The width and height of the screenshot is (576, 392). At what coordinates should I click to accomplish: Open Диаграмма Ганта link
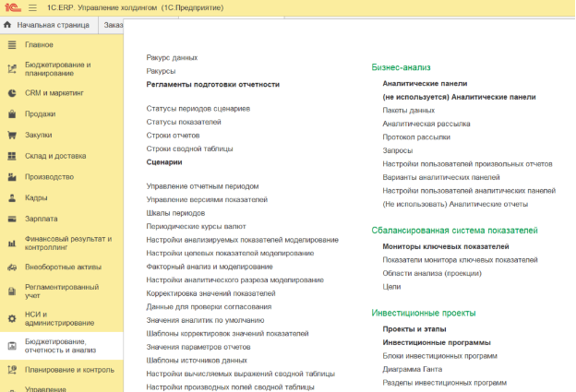413,369
